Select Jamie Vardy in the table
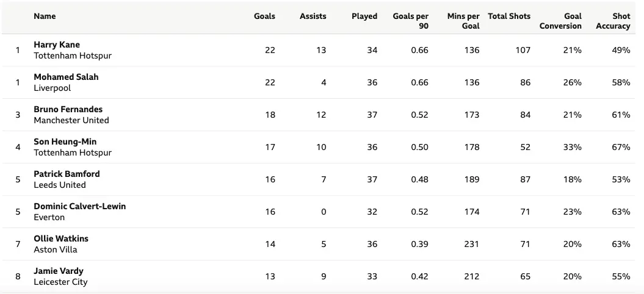This screenshot has width=644, height=294. pyautogui.click(x=59, y=271)
